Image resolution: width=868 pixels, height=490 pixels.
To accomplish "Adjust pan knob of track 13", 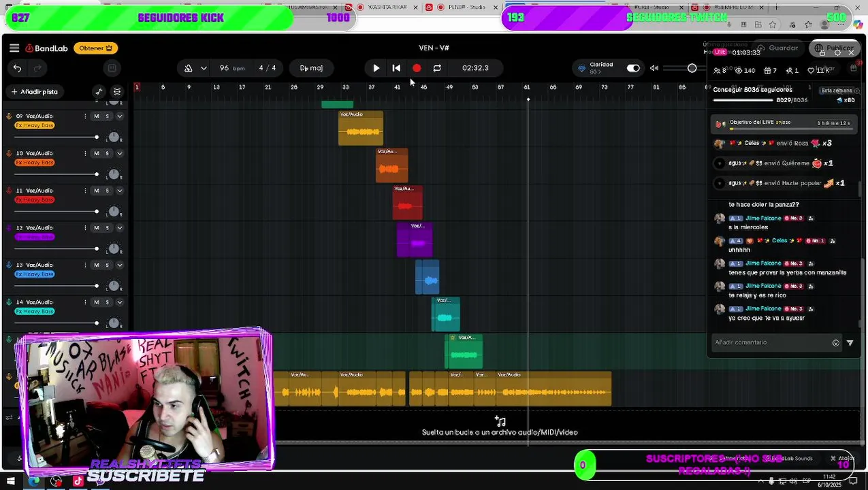I will tap(114, 286).
